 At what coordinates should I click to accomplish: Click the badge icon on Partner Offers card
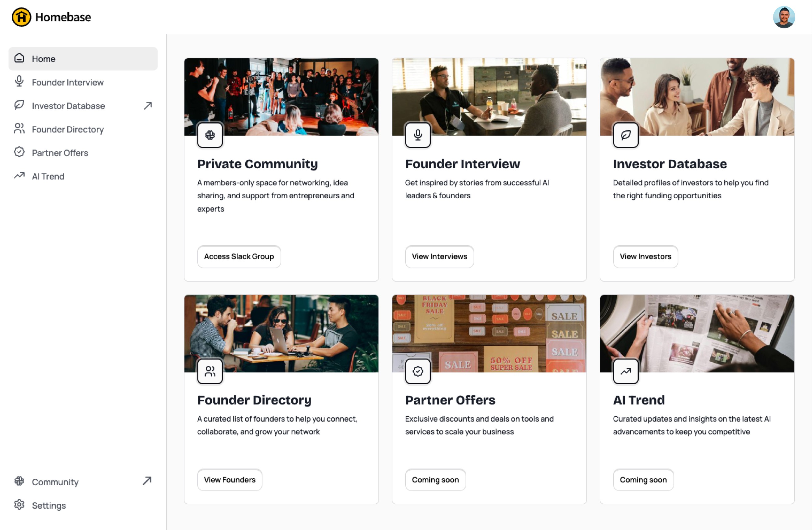[x=418, y=371]
